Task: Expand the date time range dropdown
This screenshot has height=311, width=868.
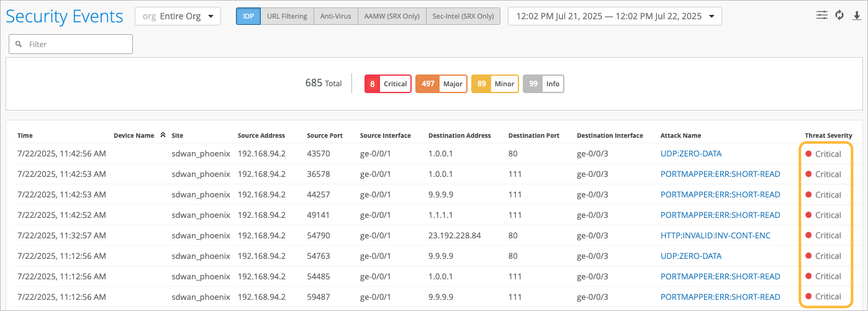Action: coord(614,16)
